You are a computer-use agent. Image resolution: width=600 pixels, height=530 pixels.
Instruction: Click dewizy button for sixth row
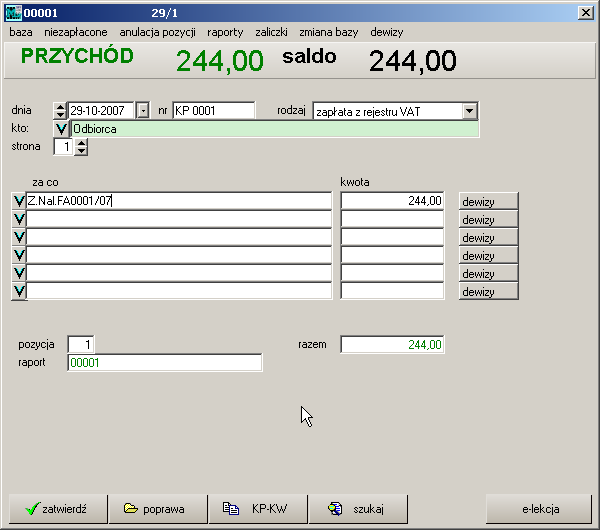click(x=489, y=292)
